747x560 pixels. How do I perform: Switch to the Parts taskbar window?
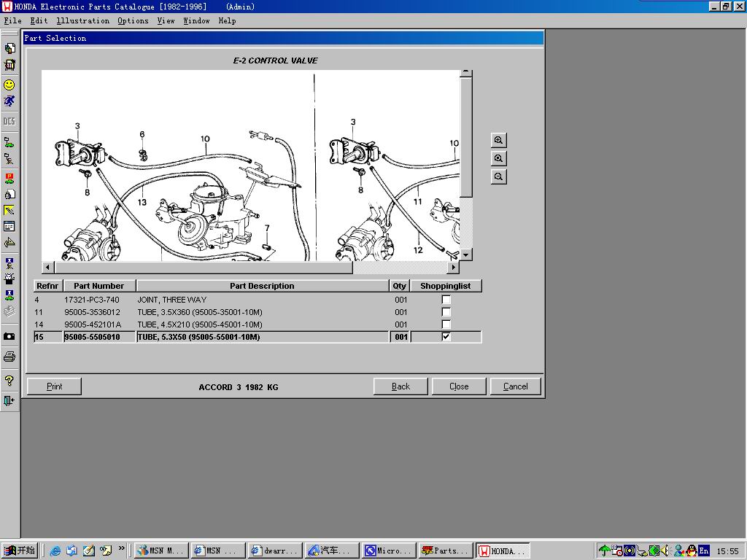click(x=446, y=551)
